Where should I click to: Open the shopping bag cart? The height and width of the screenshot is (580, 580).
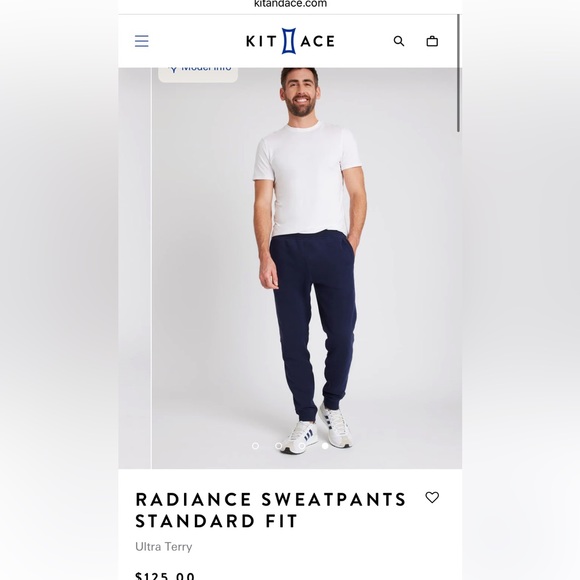(x=432, y=41)
